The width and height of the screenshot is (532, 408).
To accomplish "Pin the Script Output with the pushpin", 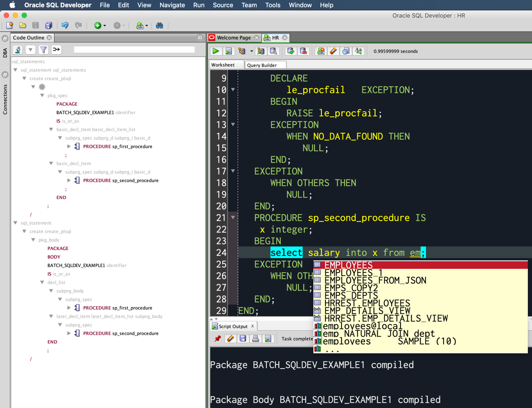I will coord(217,338).
